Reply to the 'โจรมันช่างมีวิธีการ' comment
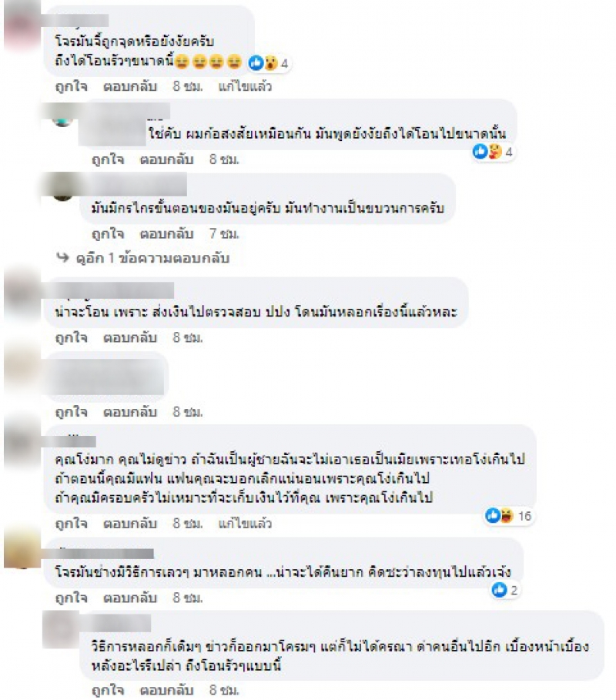This screenshot has width=616, height=700. click(x=130, y=598)
